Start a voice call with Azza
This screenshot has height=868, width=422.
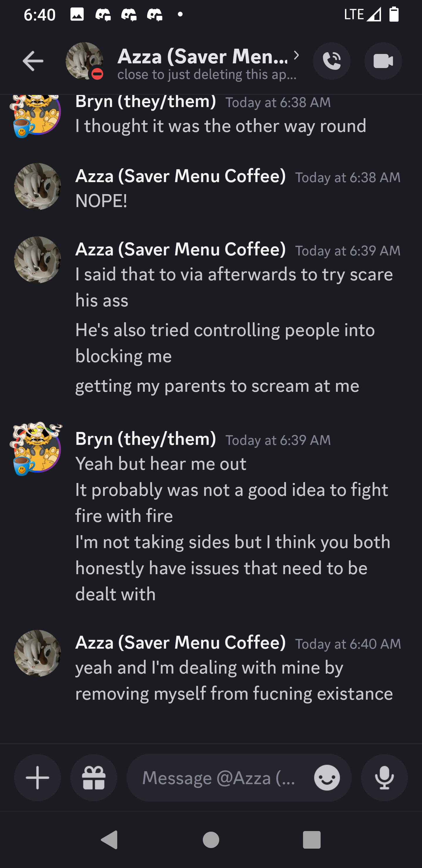click(x=331, y=61)
